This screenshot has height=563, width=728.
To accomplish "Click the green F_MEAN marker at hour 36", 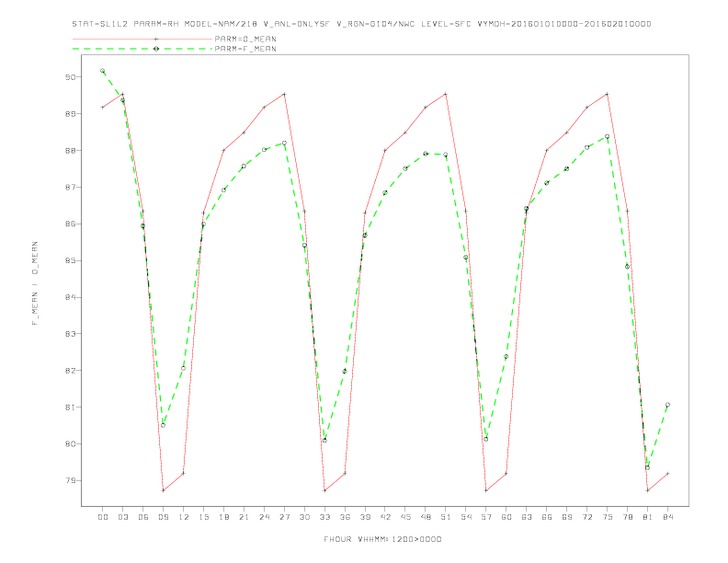I will coord(345,371).
